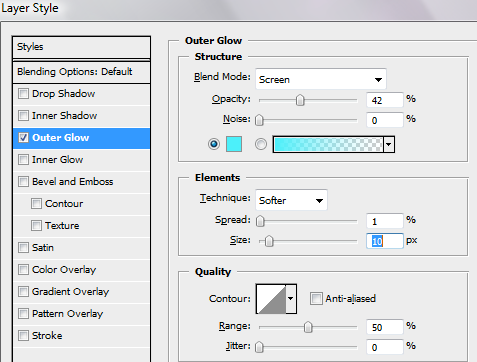Tick the Texture sub-effect checkbox
This screenshot has height=362, width=477.
coord(36,226)
